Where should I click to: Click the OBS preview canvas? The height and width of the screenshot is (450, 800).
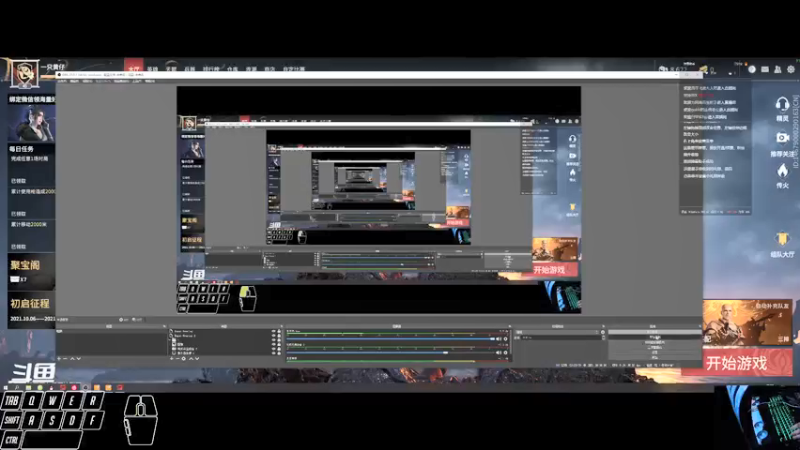click(x=379, y=199)
